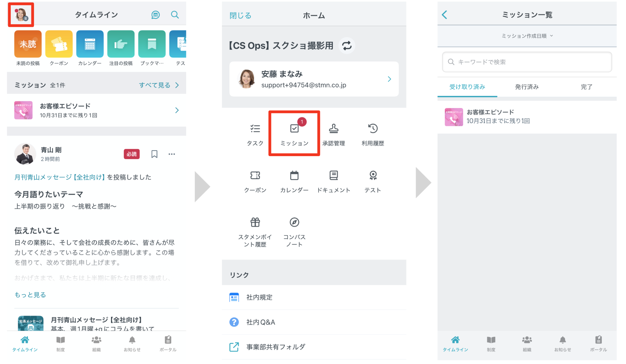Click the キーワードで検索 search field
Viewport: 626px width, 364px height.
[x=527, y=62]
